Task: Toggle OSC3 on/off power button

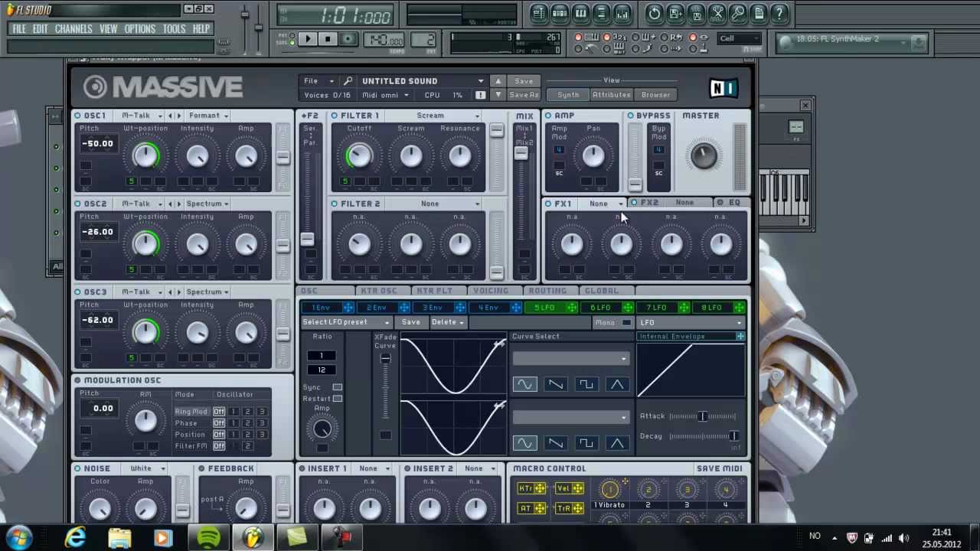Action: pyautogui.click(x=77, y=292)
